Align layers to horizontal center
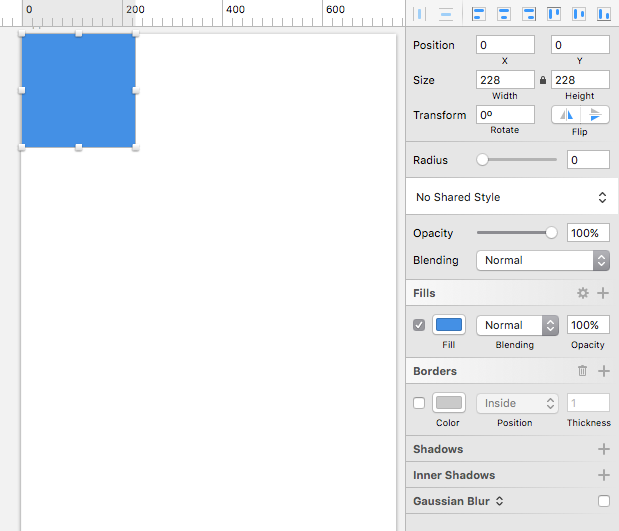This screenshot has height=531, width=619. [x=504, y=14]
